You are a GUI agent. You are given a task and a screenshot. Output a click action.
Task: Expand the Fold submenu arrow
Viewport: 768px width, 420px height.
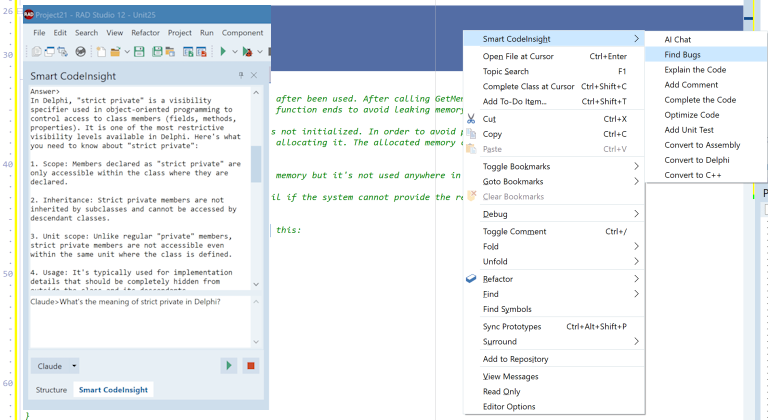click(x=636, y=246)
